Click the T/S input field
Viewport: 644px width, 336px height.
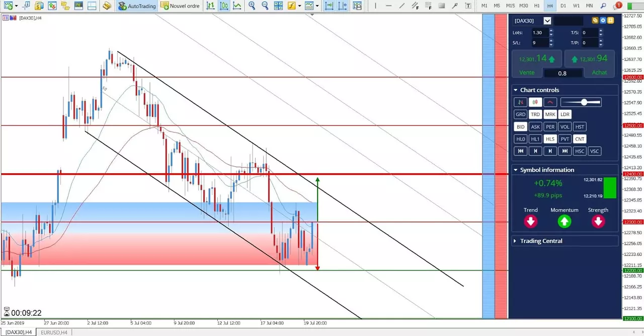tap(590, 32)
